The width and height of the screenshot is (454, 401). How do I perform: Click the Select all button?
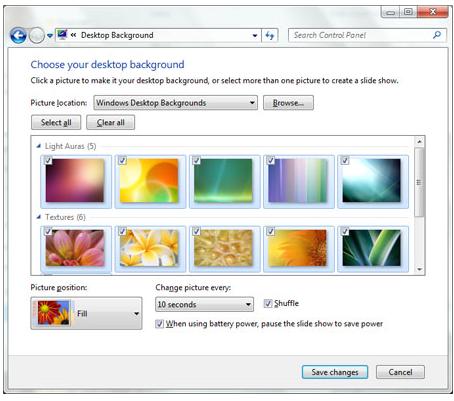(56, 122)
